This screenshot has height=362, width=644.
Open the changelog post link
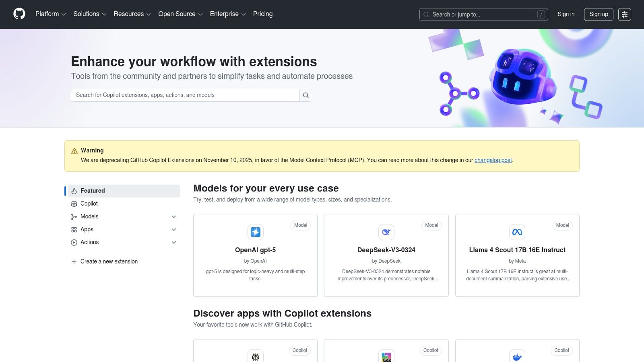click(x=493, y=160)
